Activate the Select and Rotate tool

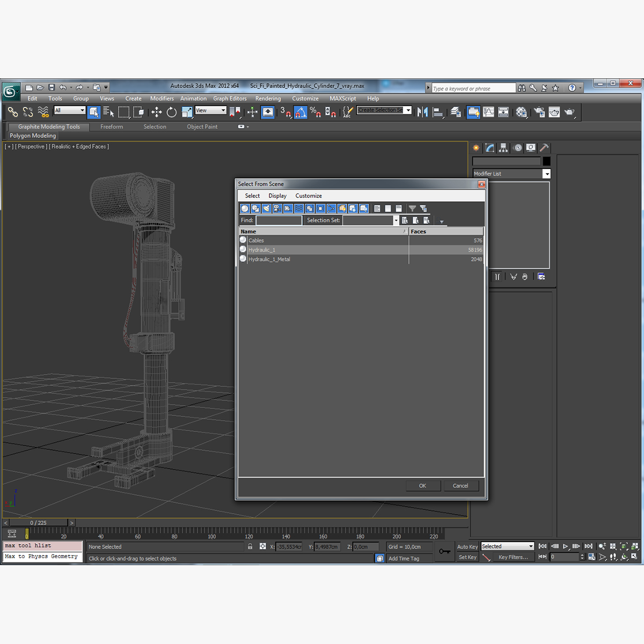coord(171,112)
